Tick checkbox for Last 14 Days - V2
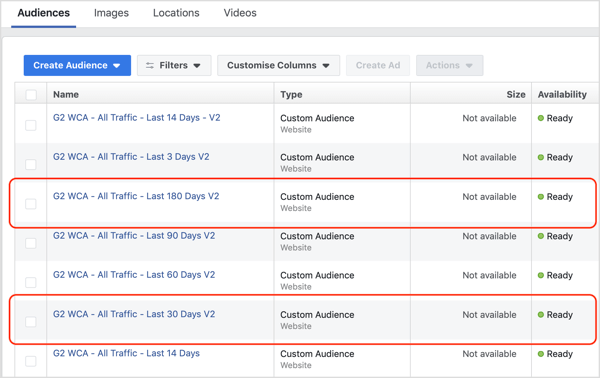The height and width of the screenshot is (378, 600). tap(31, 125)
